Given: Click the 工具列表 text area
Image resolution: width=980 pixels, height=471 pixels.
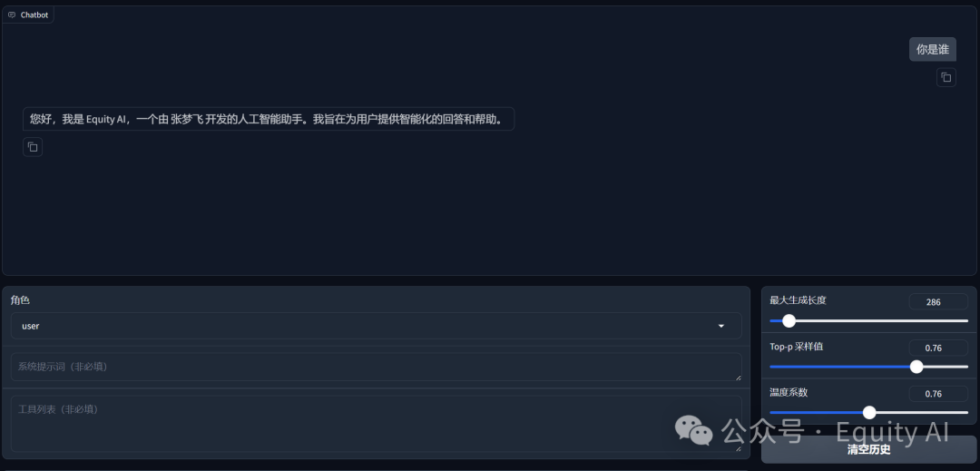Looking at the screenshot, I should click(377, 424).
